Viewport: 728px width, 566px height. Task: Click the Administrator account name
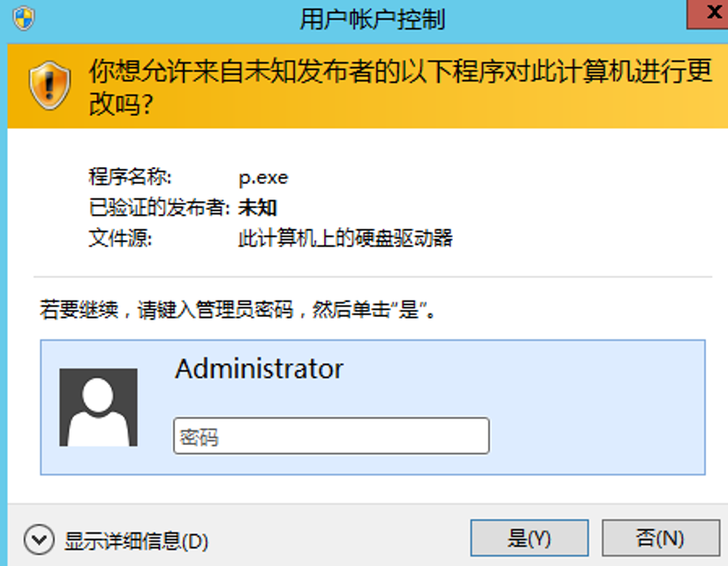(260, 368)
